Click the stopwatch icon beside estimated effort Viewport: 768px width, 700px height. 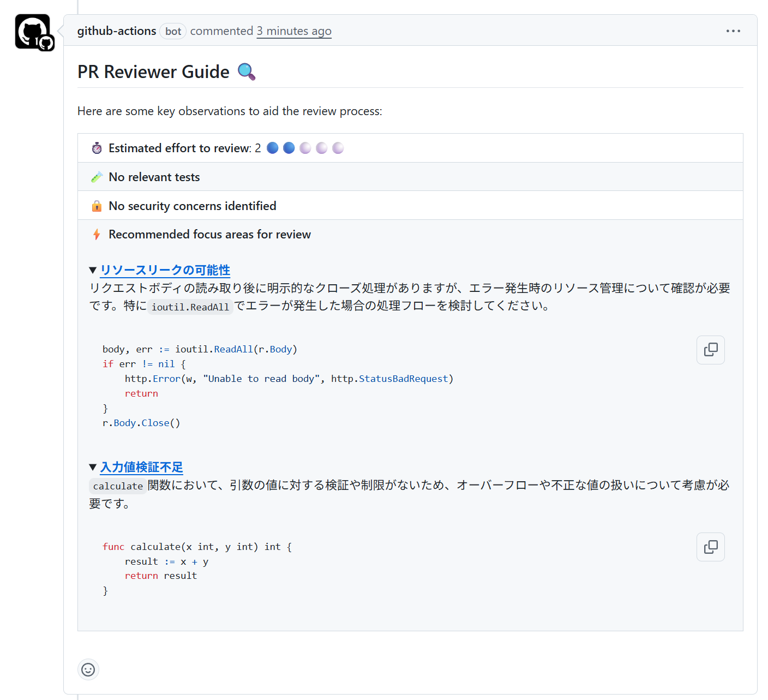click(x=96, y=147)
